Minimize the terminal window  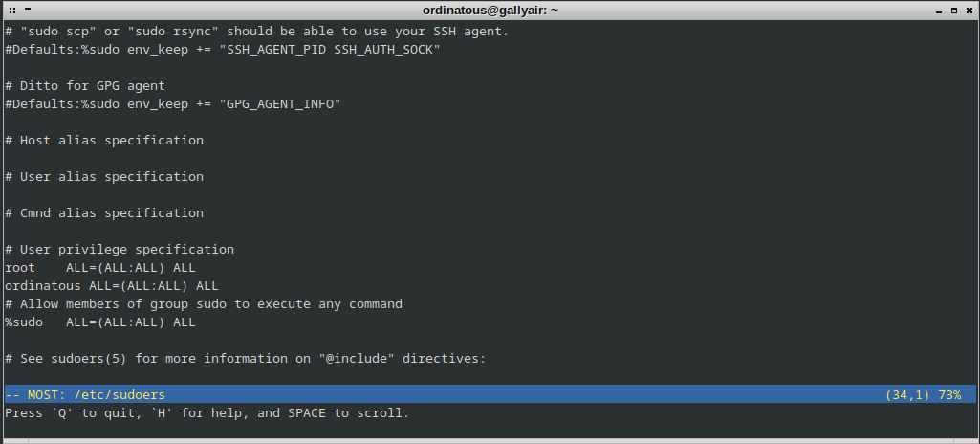click(x=939, y=11)
